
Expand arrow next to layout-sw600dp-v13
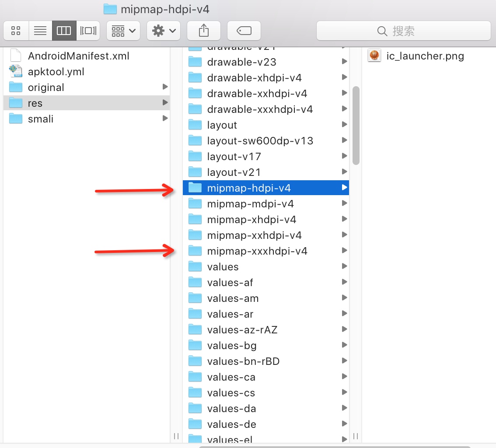(x=345, y=140)
